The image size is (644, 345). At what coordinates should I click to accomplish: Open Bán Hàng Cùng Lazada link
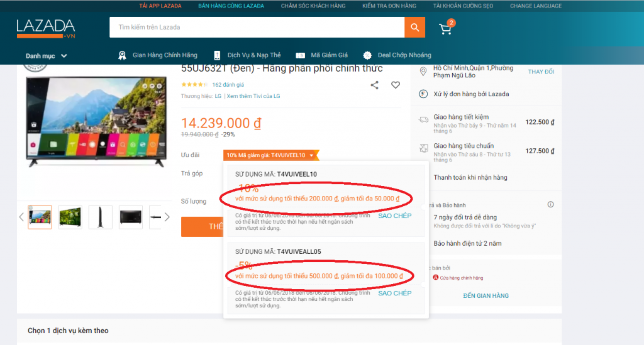[x=231, y=6]
